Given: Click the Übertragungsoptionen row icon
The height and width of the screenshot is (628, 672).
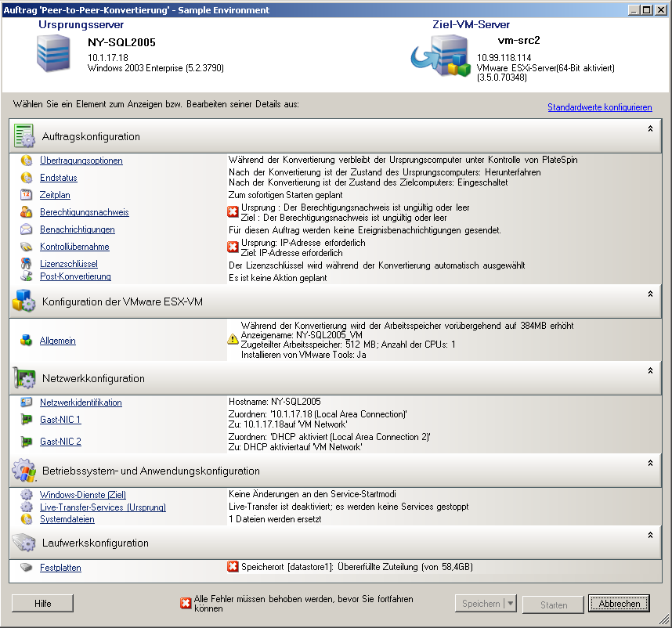Looking at the screenshot, I should click(x=26, y=161).
